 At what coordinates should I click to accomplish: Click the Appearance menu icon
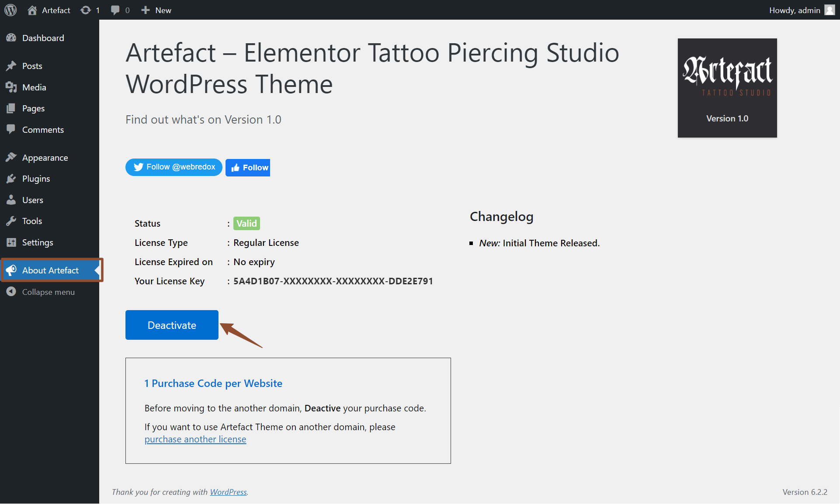click(x=11, y=157)
